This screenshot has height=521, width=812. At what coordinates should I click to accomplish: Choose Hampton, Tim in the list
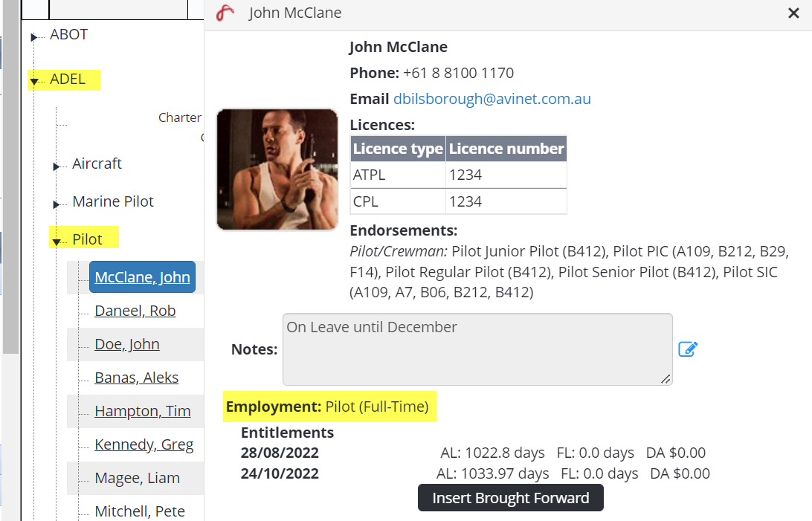pyautogui.click(x=143, y=411)
